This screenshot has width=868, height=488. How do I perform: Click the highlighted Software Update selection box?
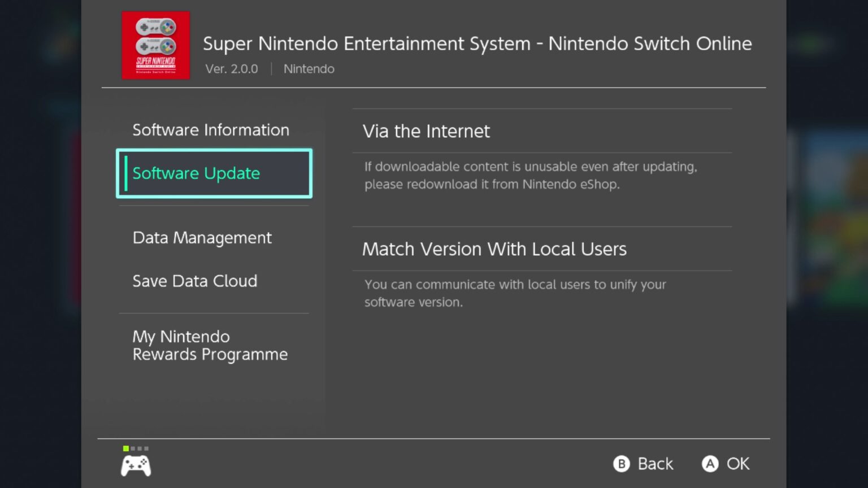214,173
